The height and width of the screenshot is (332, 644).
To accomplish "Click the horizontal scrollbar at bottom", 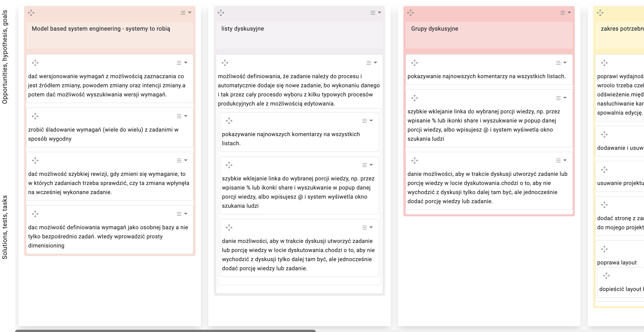I will (x=165, y=330).
